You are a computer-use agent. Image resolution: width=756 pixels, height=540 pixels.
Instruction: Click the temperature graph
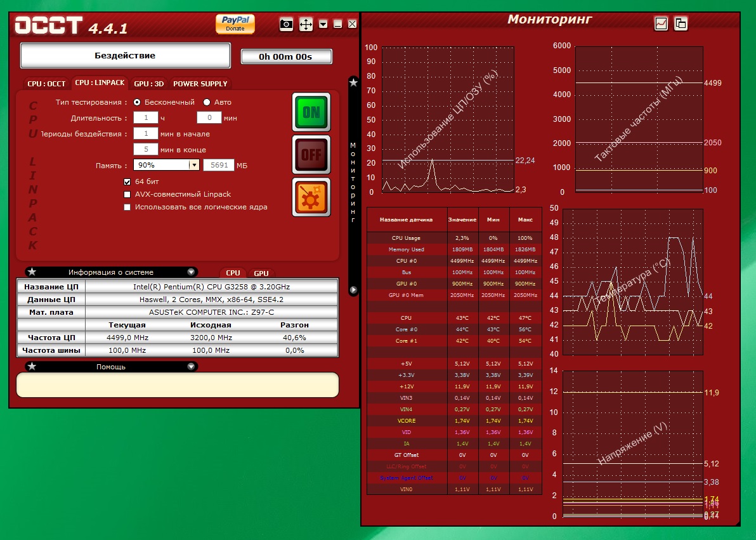pyautogui.click(x=632, y=282)
